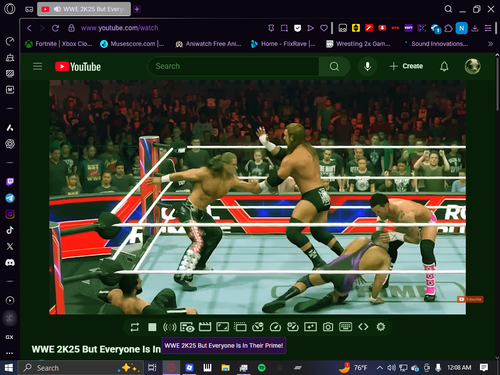Open GX Corner gamepad icon
This screenshot has height=375, width=500.
tap(29, 9)
